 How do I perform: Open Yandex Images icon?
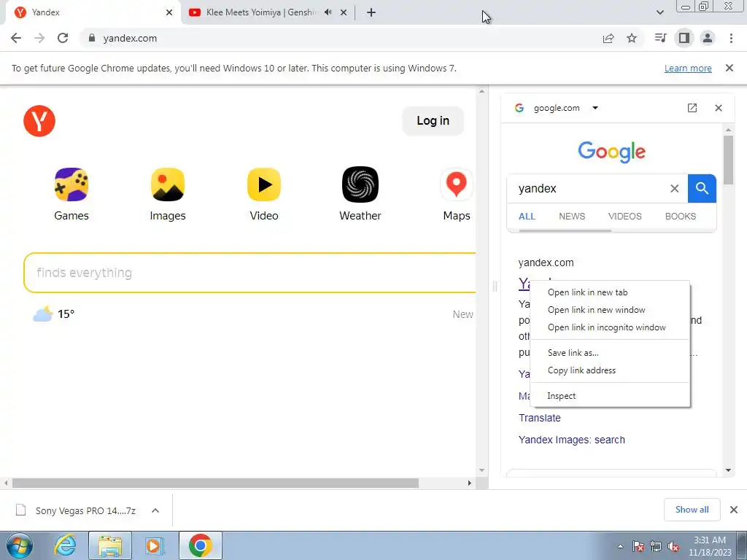click(168, 194)
